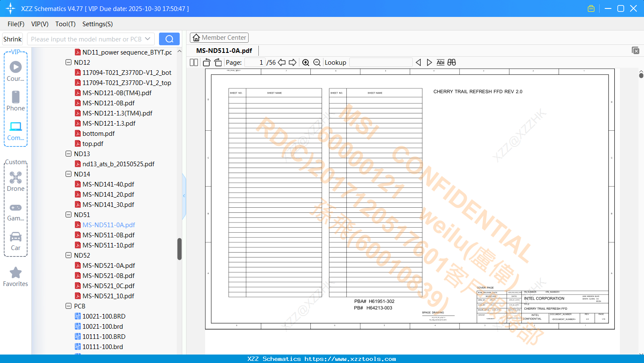Rotate the schematic page clockwise

tap(218, 62)
